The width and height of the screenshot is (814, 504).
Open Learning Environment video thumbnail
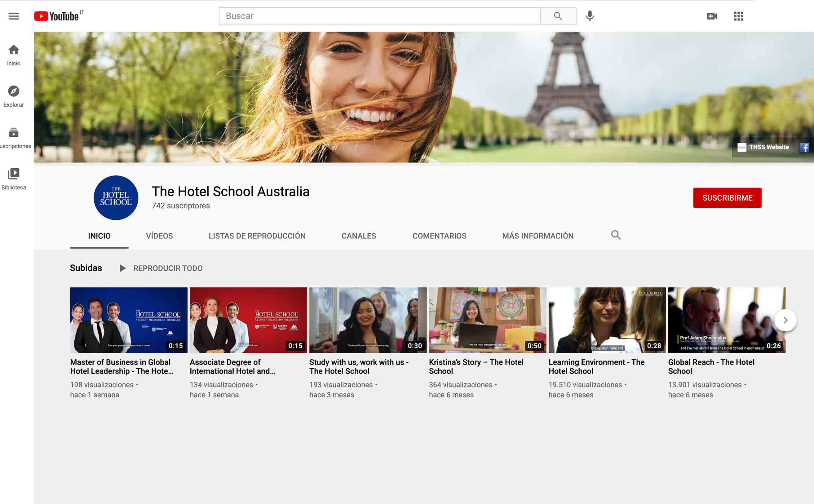pyautogui.click(x=607, y=320)
